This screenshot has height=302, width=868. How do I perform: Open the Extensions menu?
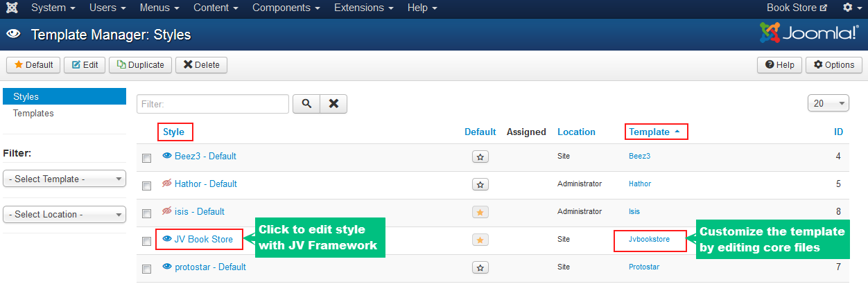point(363,8)
